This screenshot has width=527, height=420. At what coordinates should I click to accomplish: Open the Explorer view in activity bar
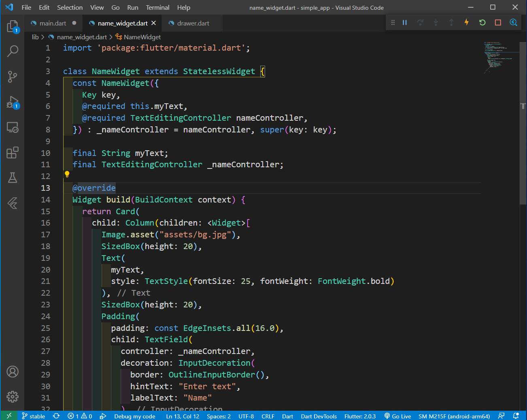click(x=13, y=27)
